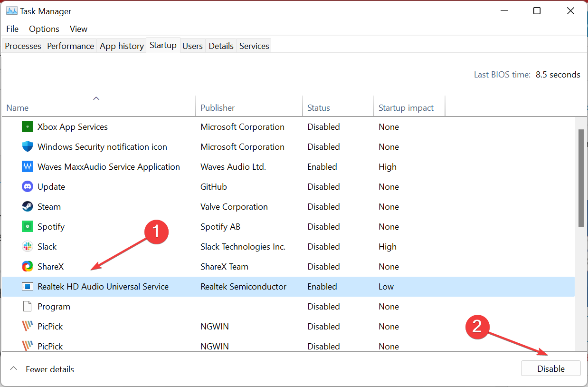Viewport: 588px width, 387px height.
Task: Open the Users tab
Action: tap(193, 46)
